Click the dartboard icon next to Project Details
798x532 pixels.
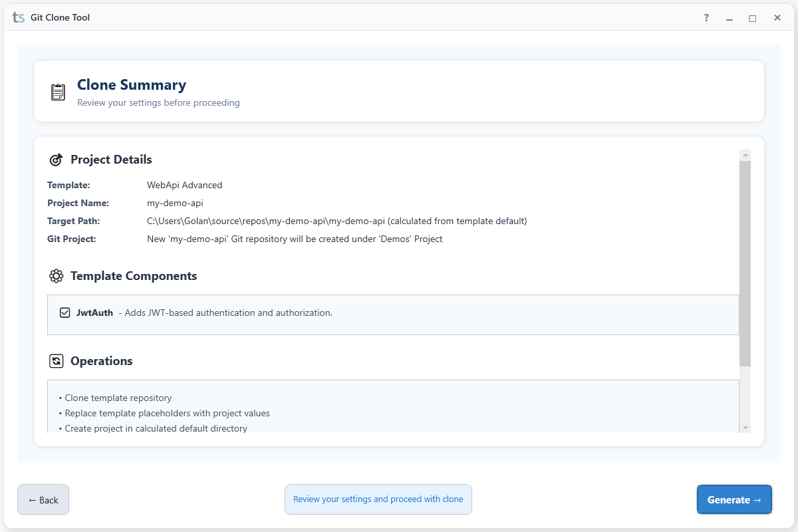(x=57, y=159)
